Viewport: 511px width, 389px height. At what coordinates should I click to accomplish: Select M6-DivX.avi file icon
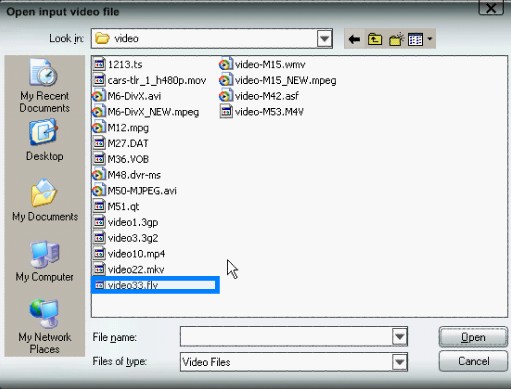tap(98, 96)
